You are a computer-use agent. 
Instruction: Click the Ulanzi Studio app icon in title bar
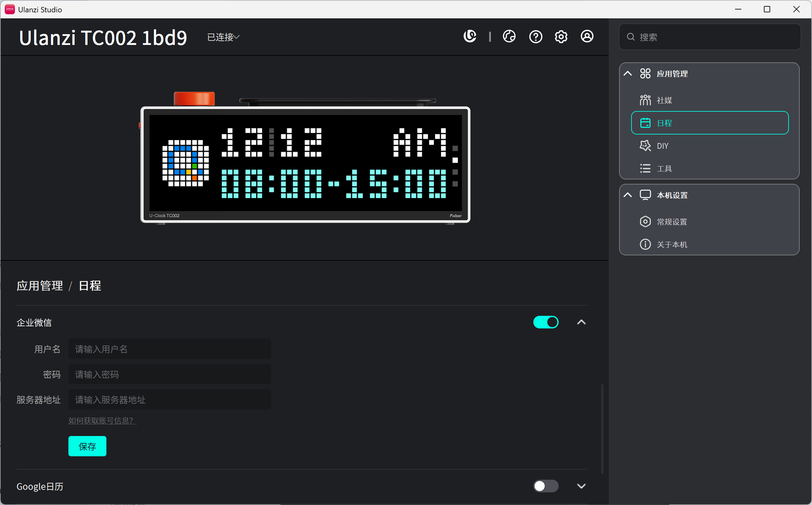coord(10,9)
